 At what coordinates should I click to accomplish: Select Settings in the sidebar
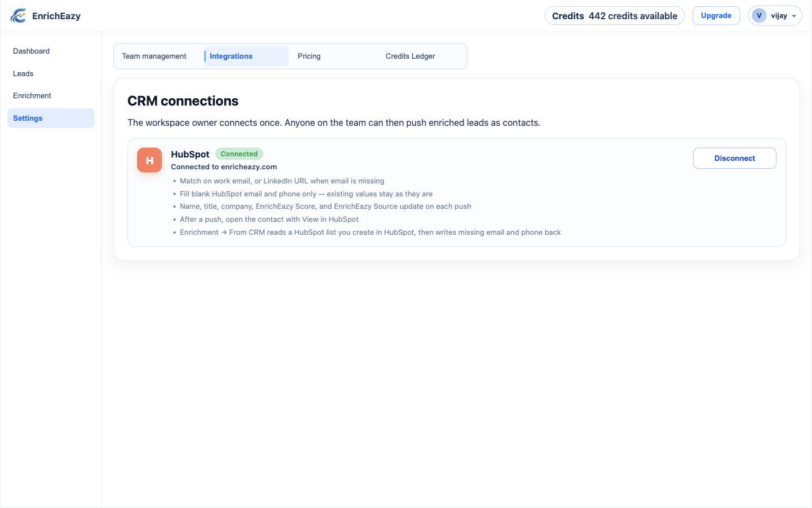[51, 118]
